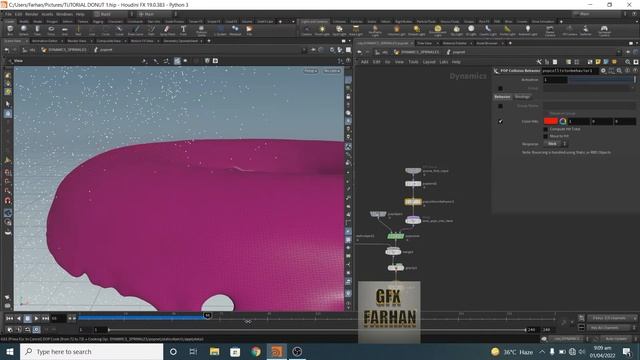This screenshot has height=360, width=640.
Task: Click the magnet snapping icon in left toolbar
Action: coord(8,200)
